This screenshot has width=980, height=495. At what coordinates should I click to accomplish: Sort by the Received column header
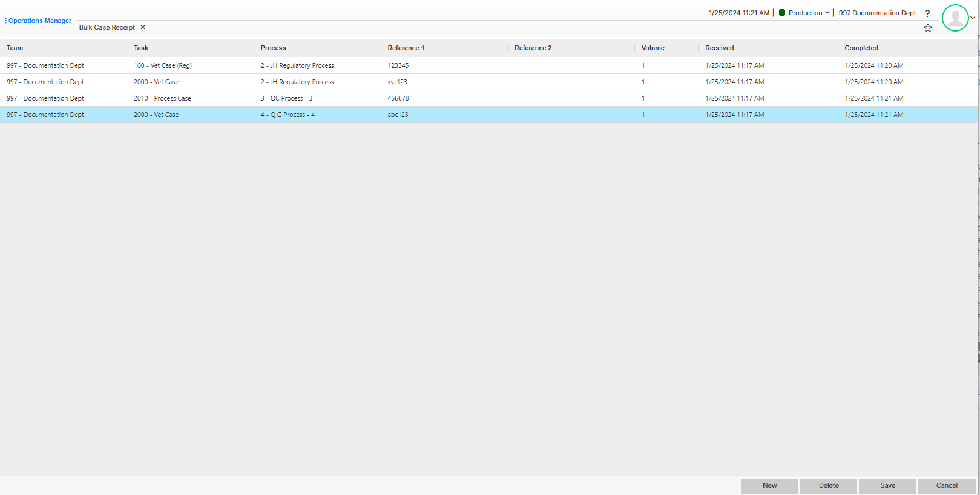pos(719,48)
